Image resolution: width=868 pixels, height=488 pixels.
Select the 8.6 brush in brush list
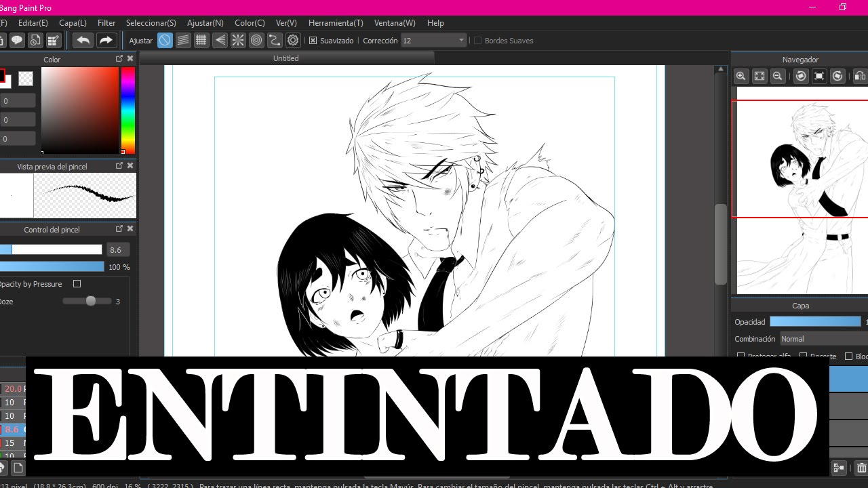click(13, 429)
